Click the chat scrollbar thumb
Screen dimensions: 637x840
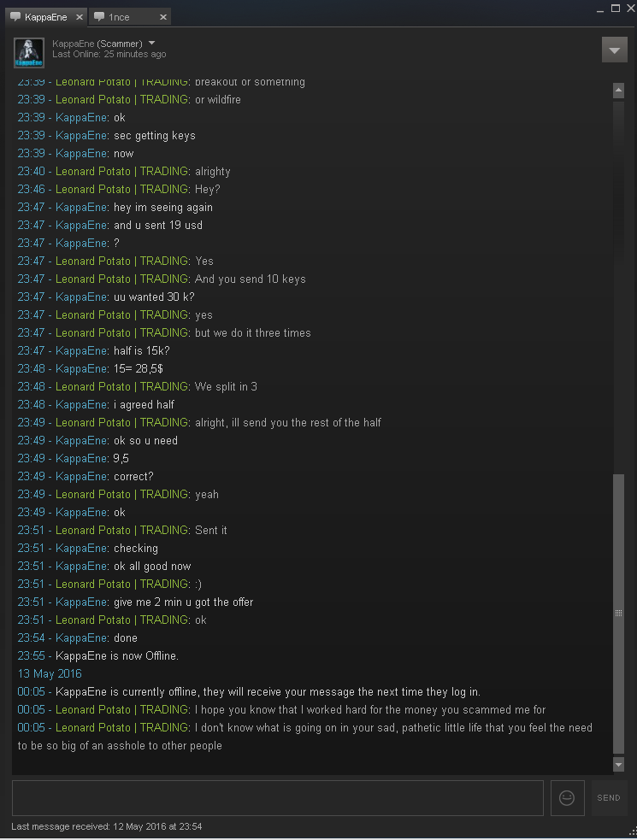coord(618,614)
